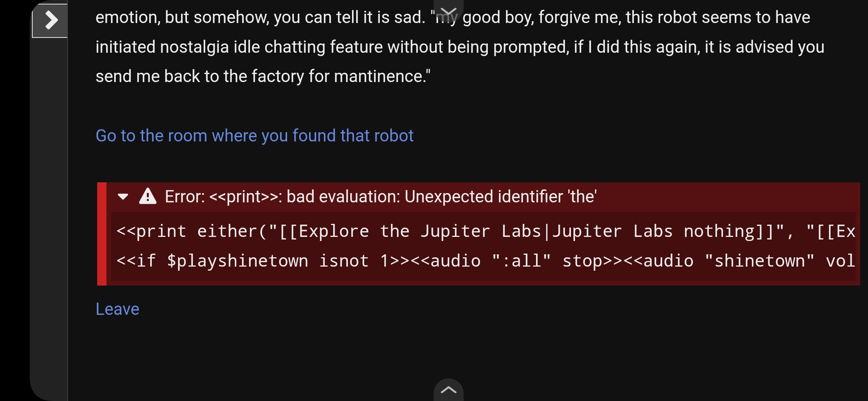Screen dimensions: 868x401
Task: Follow the 'Go to the room where you found that robot' link
Action: click(254, 136)
